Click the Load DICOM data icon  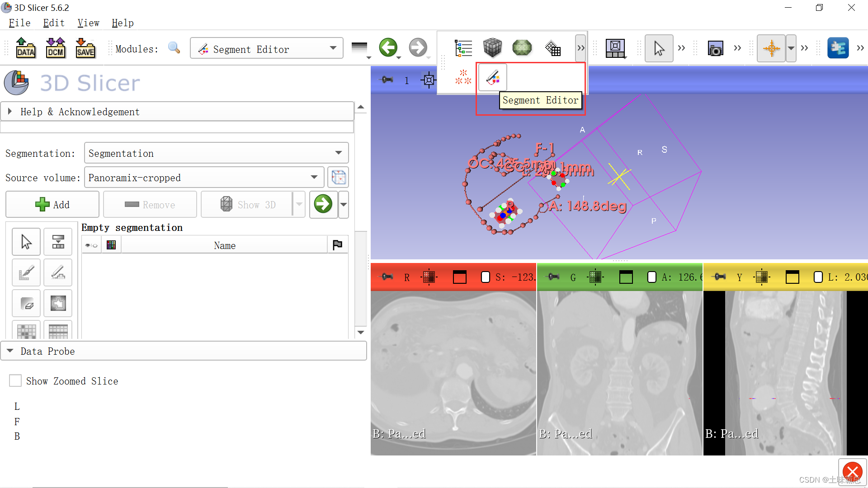click(55, 48)
